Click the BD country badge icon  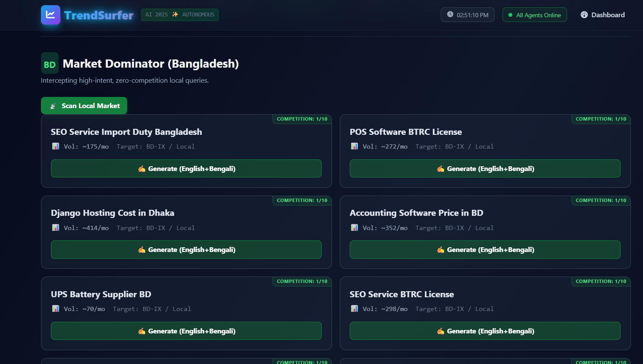tap(50, 64)
